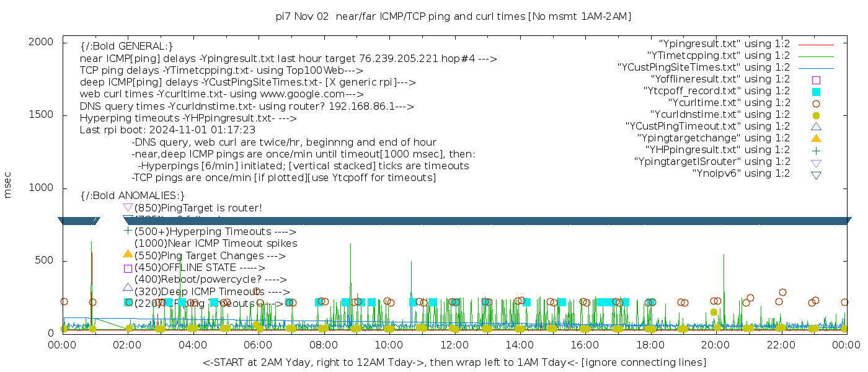Image resolution: width=868 pixels, height=372 pixels.
Task: Click the blue YTimetcpping.txt legend line sample
Action: pos(816,56)
